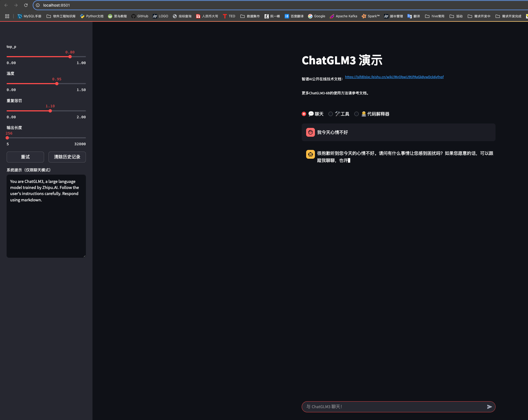Open the 需求开发完成 bookmark folder
528x420 pixels.
point(508,16)
